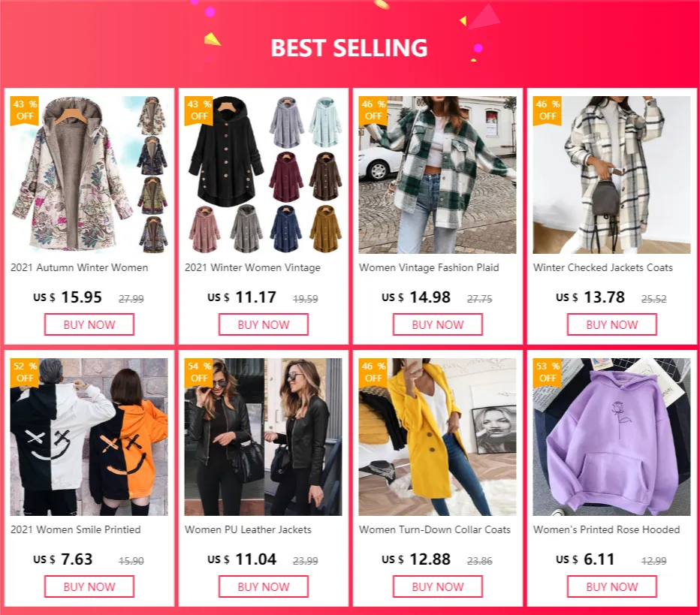Open the long checked coat product image
The image size is (700, 615).
click(611, 175)
